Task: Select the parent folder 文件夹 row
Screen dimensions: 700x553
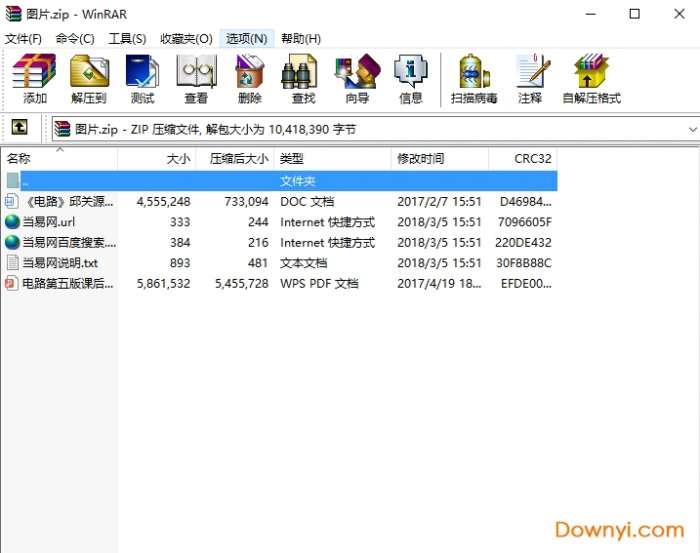Action: 281,181
